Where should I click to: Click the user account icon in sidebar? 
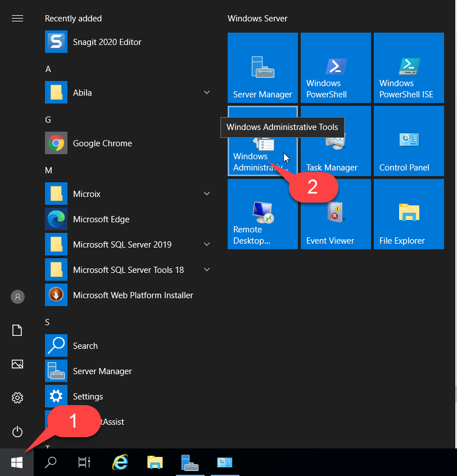(x=17, y=297)
